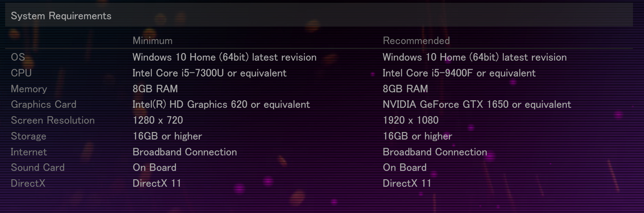Click the DirectX row label
644x213 pixels.
tap(28, 183)
